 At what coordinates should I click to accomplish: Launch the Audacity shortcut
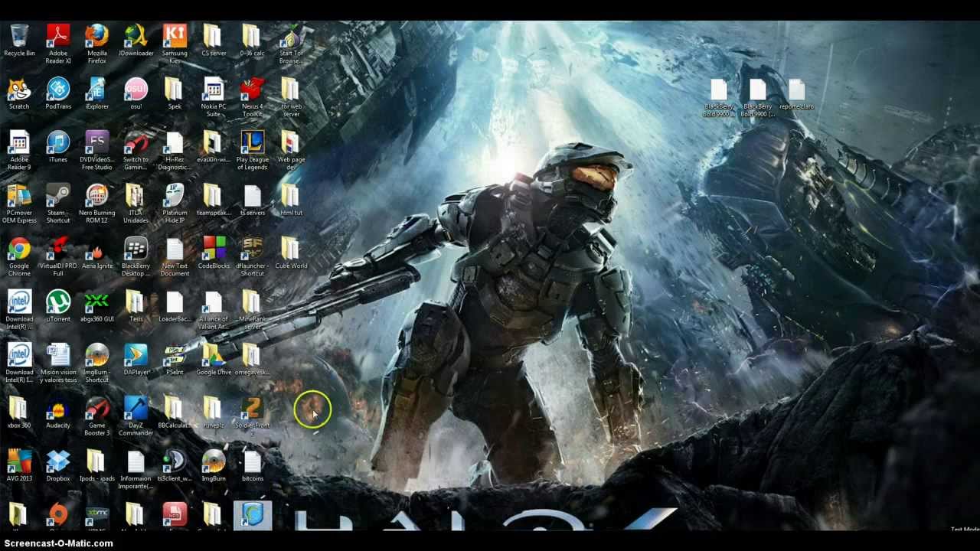coord(58,413)
